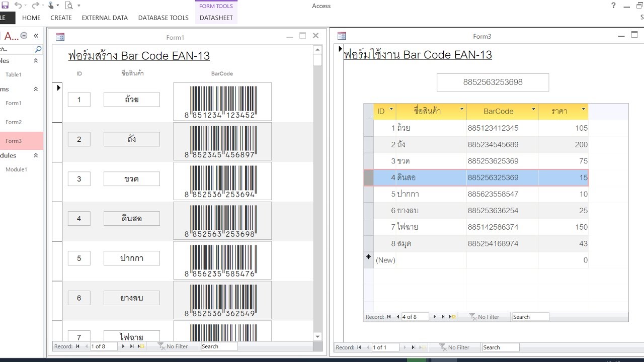Undo the last action
This screenshot has width=644, height=362.
18,6
